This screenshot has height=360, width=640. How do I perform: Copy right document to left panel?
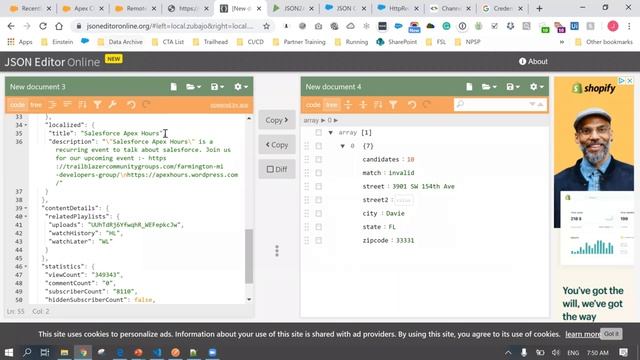[277, 145]
